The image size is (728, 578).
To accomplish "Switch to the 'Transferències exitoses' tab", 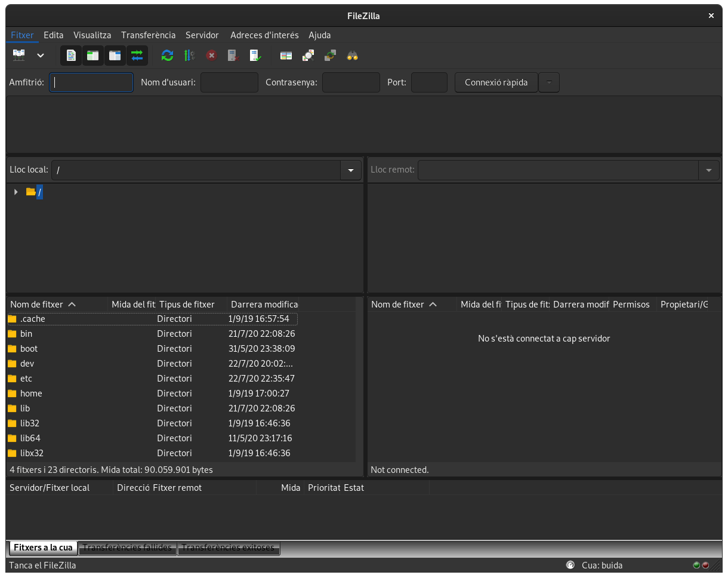I will (229, 548).
